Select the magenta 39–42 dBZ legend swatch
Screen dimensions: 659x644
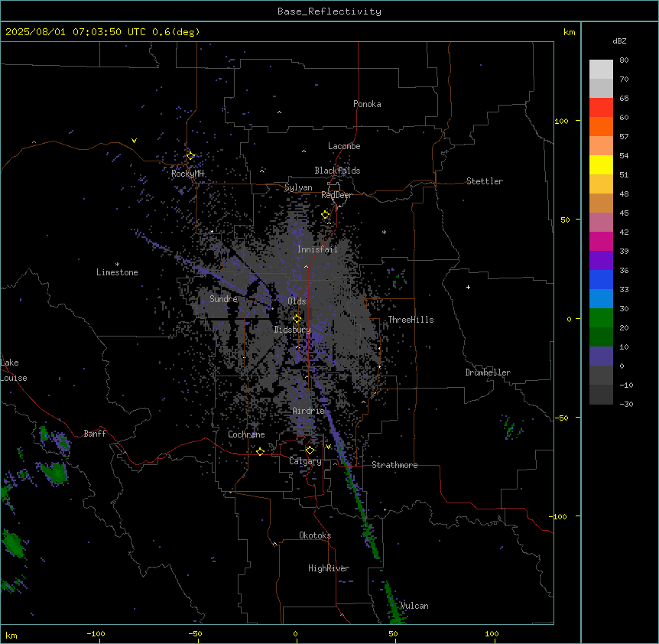click(x=601, y=241)
